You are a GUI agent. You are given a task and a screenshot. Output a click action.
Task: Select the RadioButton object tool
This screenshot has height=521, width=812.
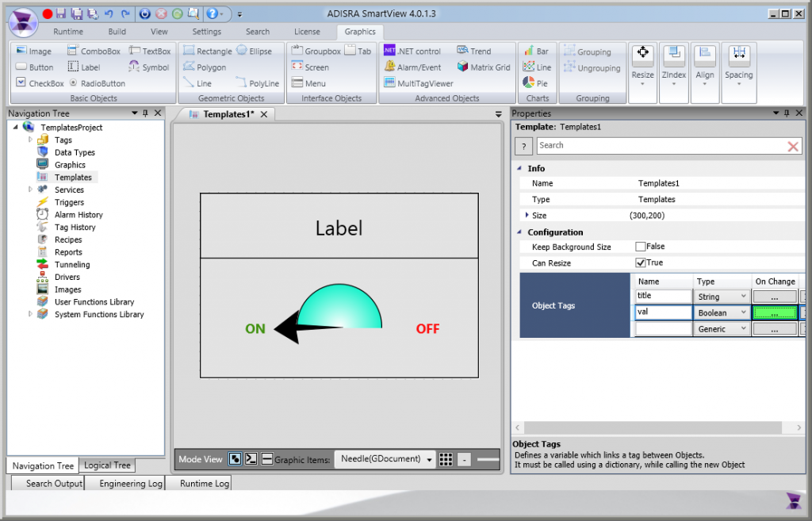pos(97,83)
